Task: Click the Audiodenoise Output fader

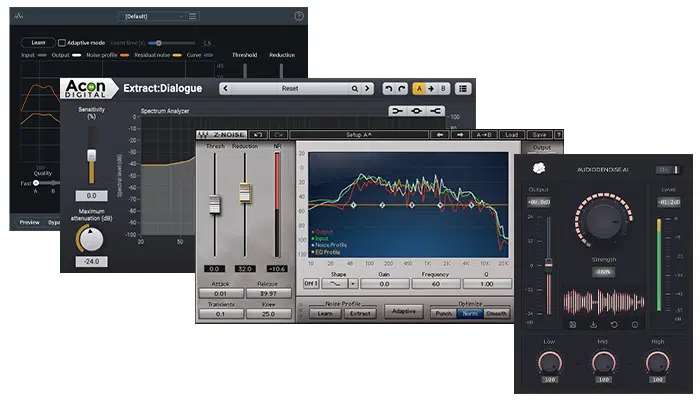Action: tap(549, 263)
